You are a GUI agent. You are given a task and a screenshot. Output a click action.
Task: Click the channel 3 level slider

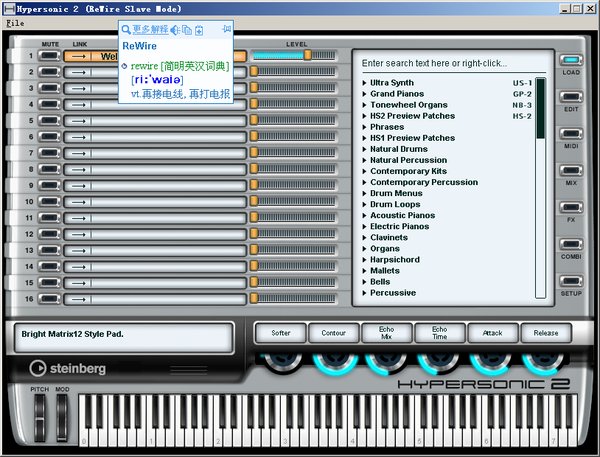[298, 88]
